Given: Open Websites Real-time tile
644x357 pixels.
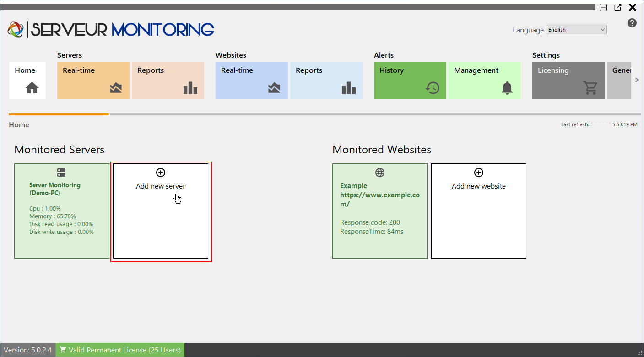Looking at the screenshot, I should [x=252, y=81].
